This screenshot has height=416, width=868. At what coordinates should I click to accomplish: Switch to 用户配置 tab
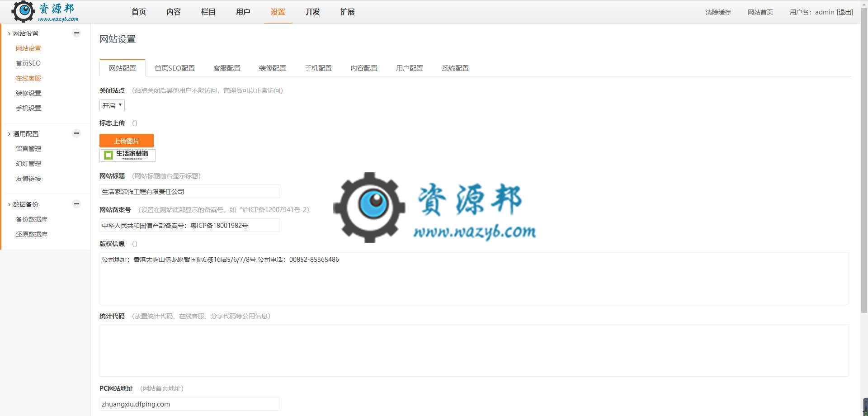coord(410,68)
